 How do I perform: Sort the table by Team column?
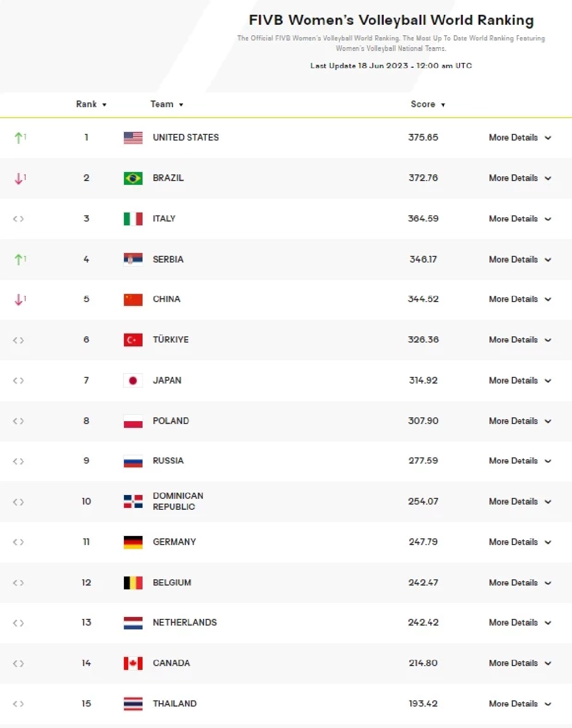pyautogui.click(x=166, y=104)
